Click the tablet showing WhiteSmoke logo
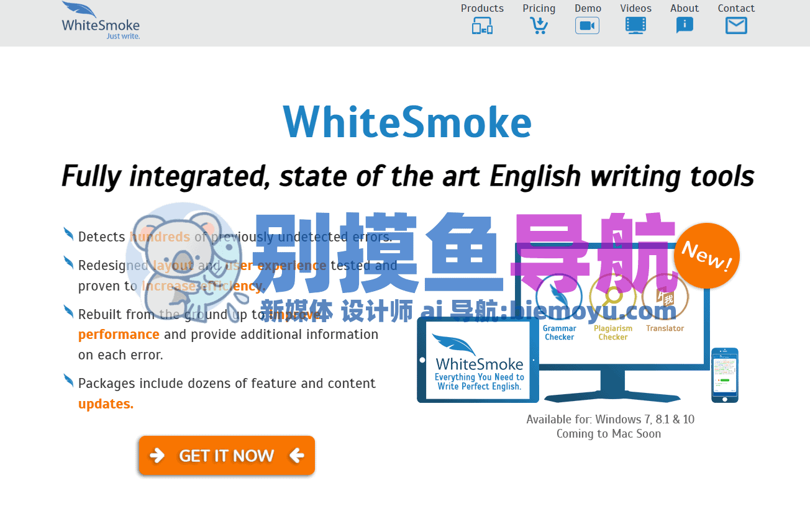 tap(478, 360)
